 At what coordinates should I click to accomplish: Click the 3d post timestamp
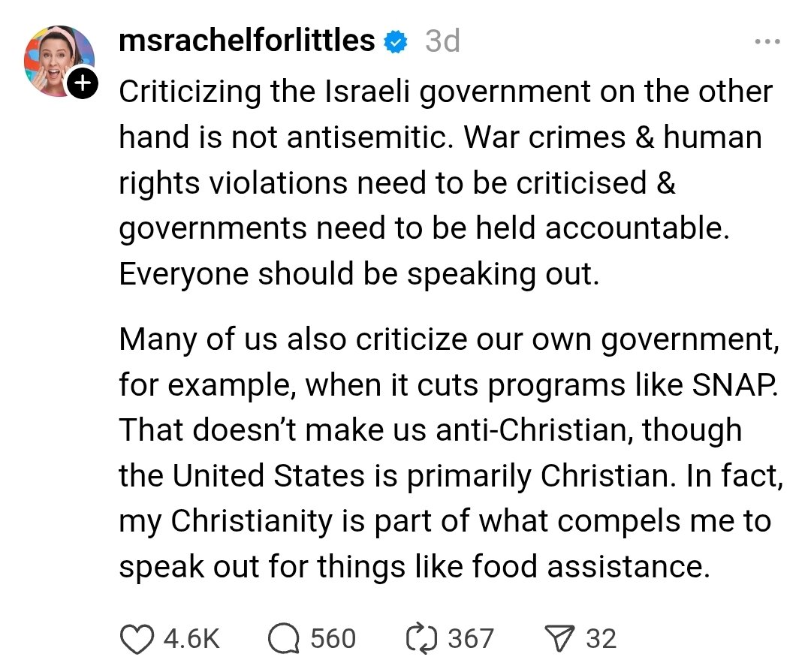click(x=442, y=41)
